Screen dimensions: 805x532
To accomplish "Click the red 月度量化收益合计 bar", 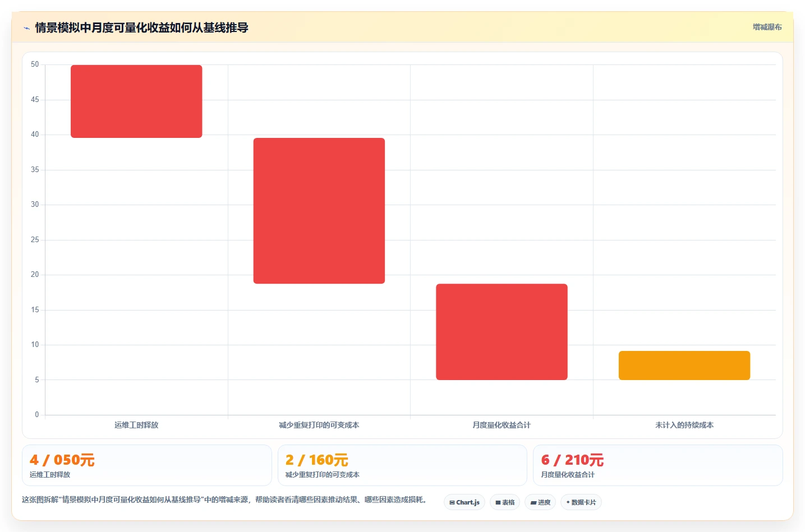I will 502,332.
